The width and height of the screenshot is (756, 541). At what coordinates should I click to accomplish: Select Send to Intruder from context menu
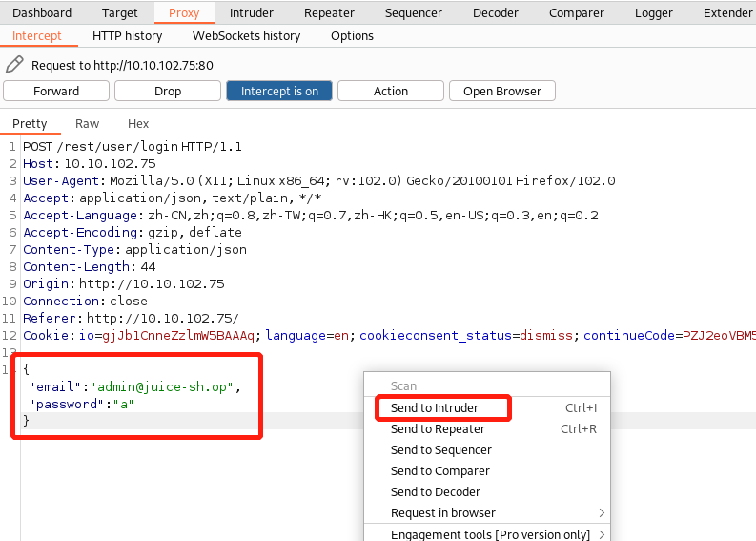coord(435,408)
